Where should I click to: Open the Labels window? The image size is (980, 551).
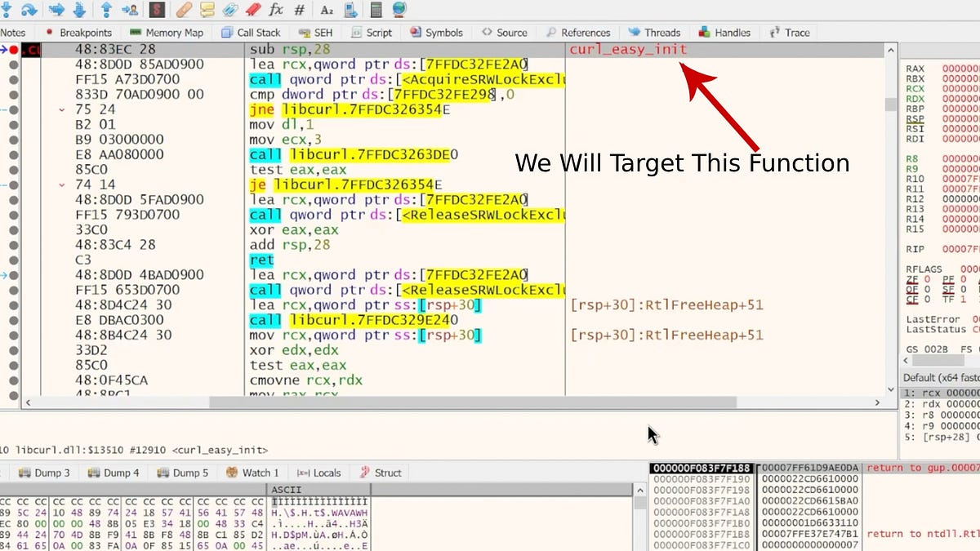231,11
